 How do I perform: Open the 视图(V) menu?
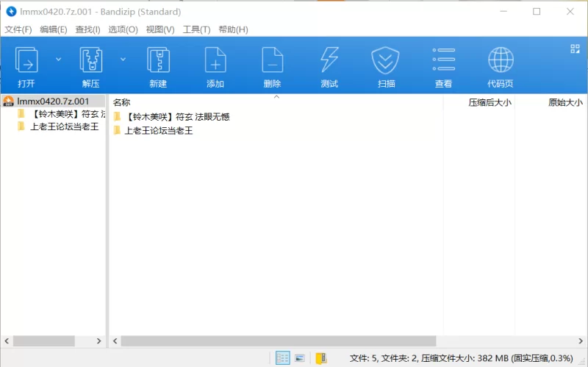pos(160,29)
